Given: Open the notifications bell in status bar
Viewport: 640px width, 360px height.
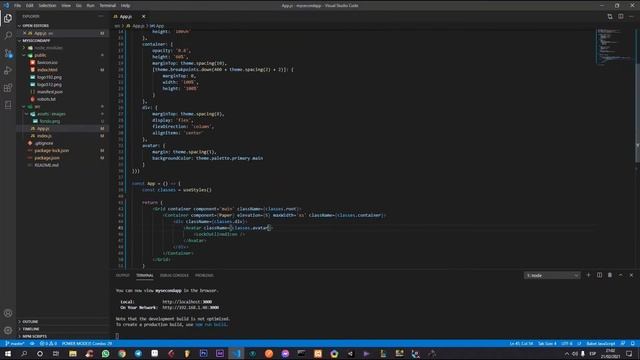Looking at the screenshot, I should click(x=633, y=344).
